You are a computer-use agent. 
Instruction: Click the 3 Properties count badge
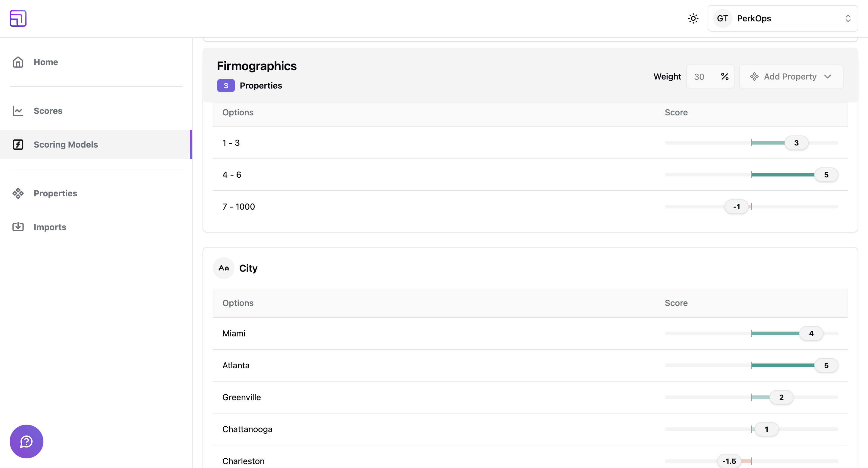pos(226,86)
